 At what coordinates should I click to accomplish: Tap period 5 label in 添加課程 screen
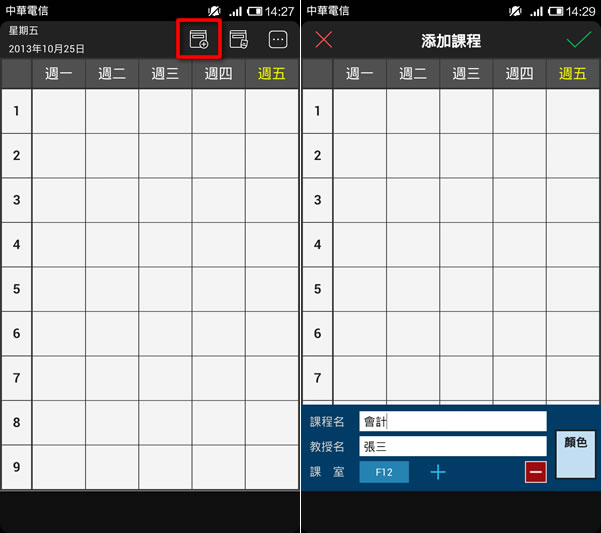[x=317, y=289]
